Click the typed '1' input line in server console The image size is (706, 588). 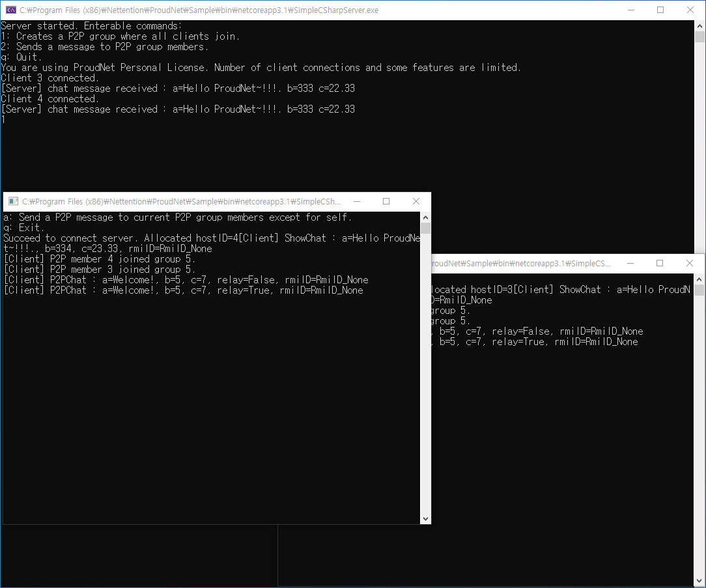pyautogui.click(x=3, y=119)
